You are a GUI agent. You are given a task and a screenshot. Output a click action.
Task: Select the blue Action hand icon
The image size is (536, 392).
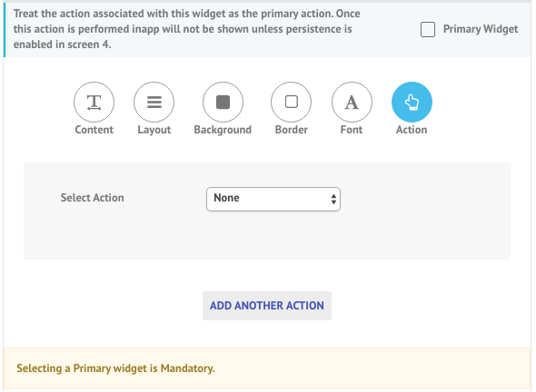[412, 102]
